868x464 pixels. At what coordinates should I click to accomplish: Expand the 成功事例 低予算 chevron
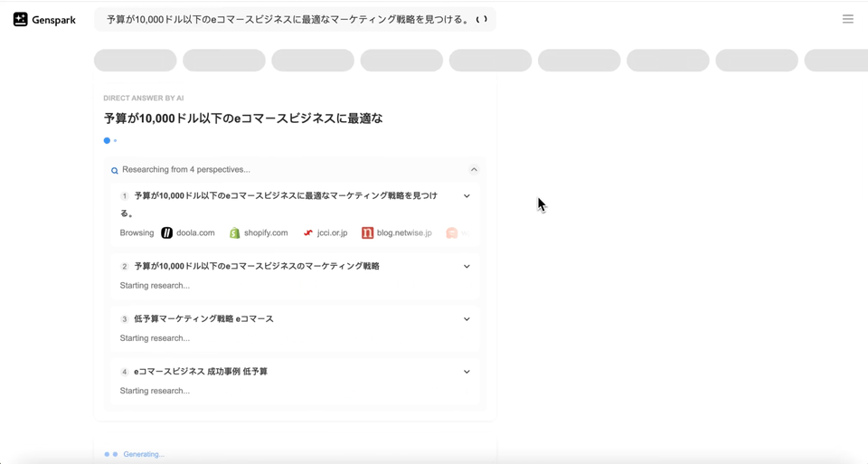(x=467, y=372)
